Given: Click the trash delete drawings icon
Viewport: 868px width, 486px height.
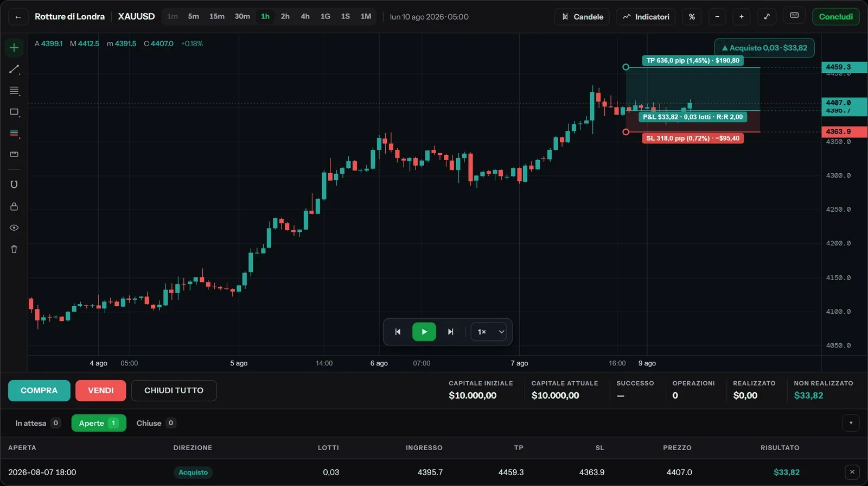Looking at the screenshot, I should tap(14, 249).
